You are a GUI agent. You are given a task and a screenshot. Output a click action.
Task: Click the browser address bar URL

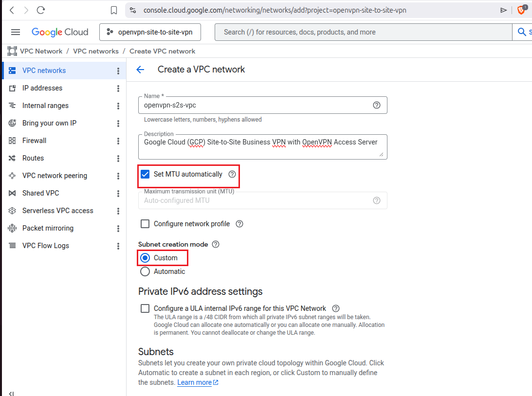click(275, 11)
